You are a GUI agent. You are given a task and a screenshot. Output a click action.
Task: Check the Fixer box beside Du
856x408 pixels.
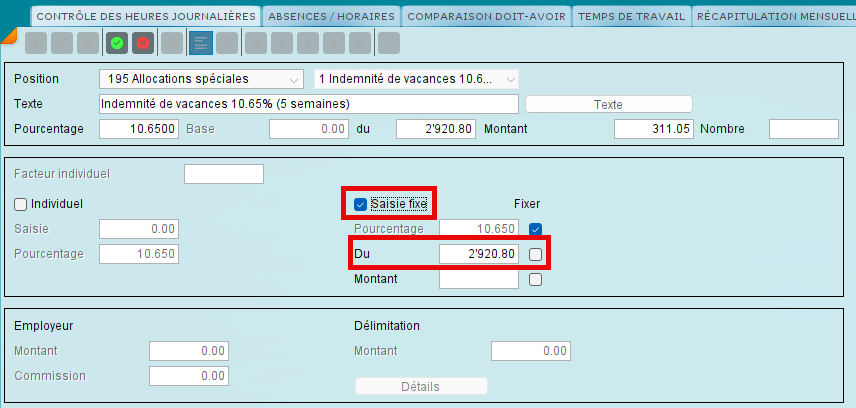coord(536,254)
